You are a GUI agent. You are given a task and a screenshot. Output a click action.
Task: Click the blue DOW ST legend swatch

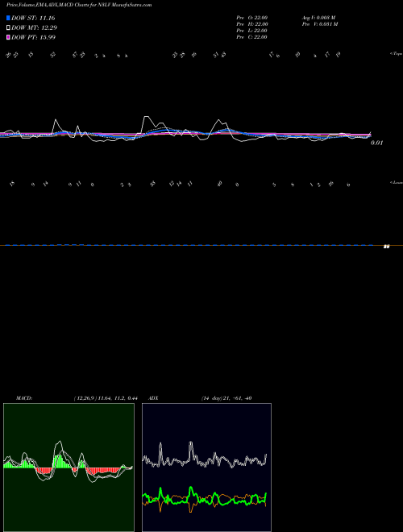point(8,18)
